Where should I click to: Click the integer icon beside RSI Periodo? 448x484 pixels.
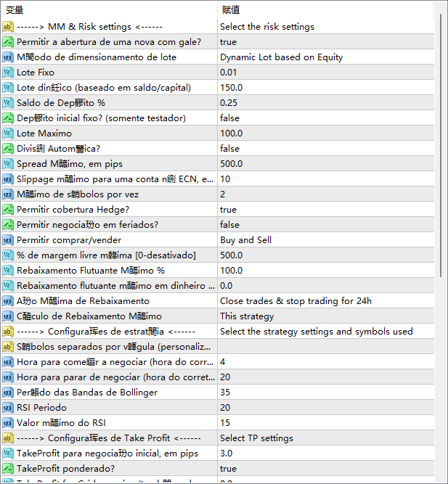[x=8, y=408]
